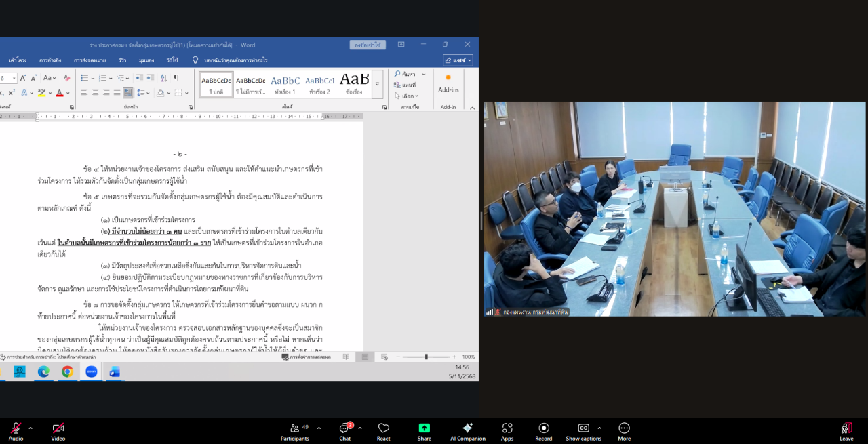This screenshot has width=868, height=444.
Task: Adjust the document zoom slider
Action: tap(427, 355)
